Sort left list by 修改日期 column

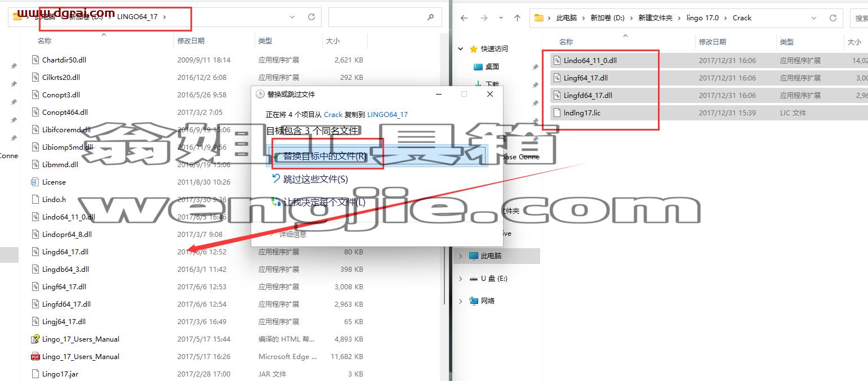[191, 41]
